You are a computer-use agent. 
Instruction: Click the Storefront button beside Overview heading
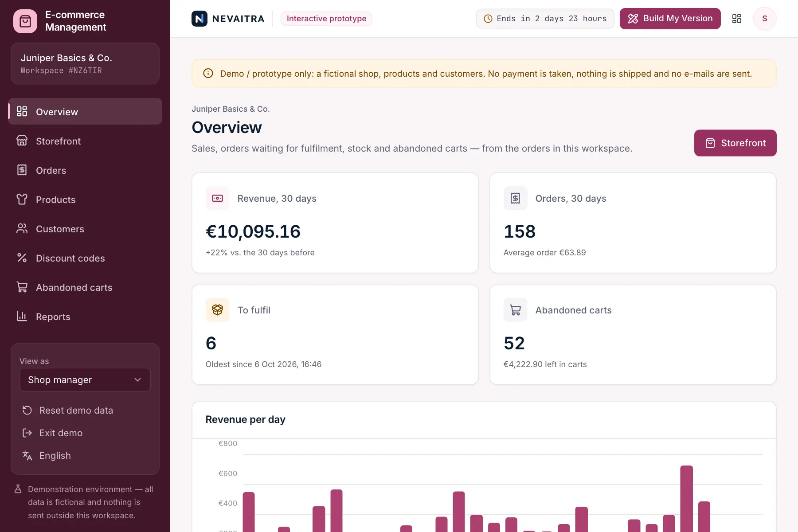click(x=735, y=143)
